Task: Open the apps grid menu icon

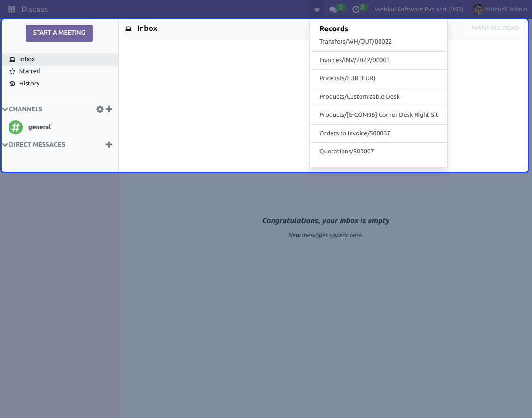Action: (x=11, y=9)
